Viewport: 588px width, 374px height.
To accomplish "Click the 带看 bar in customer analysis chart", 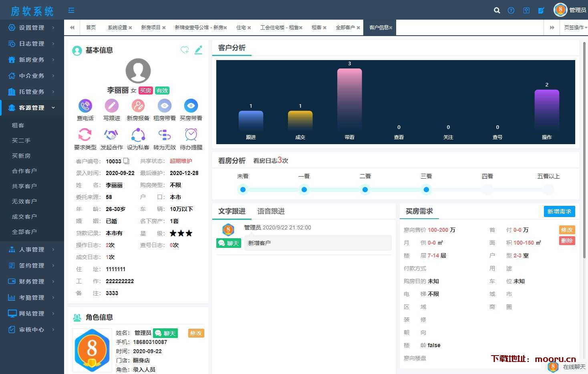I will click(350, 100).
